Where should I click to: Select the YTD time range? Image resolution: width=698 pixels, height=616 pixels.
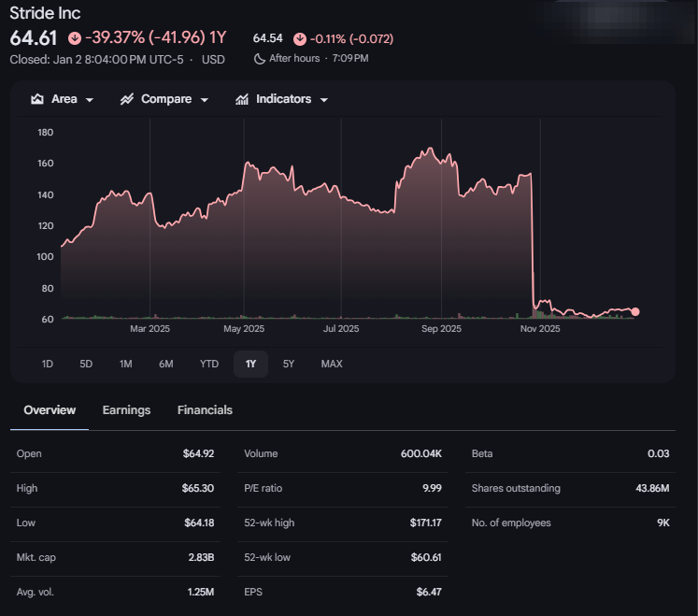point(209,364)
